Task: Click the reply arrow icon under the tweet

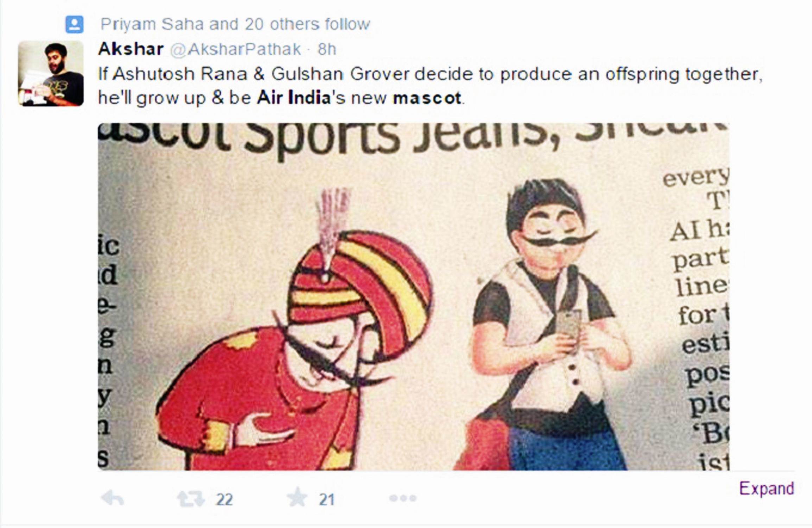Action: (x=112, y=498)
